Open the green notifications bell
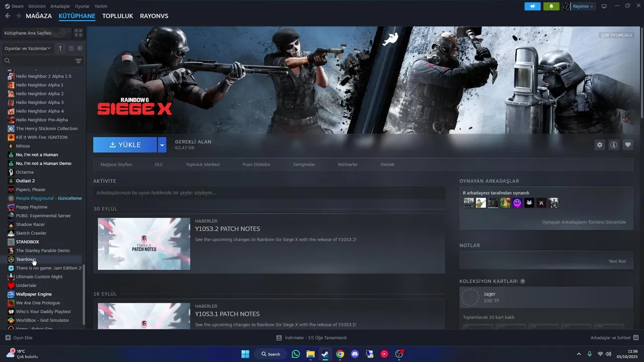The image size is (644, 362). click(x=551, y=6)
